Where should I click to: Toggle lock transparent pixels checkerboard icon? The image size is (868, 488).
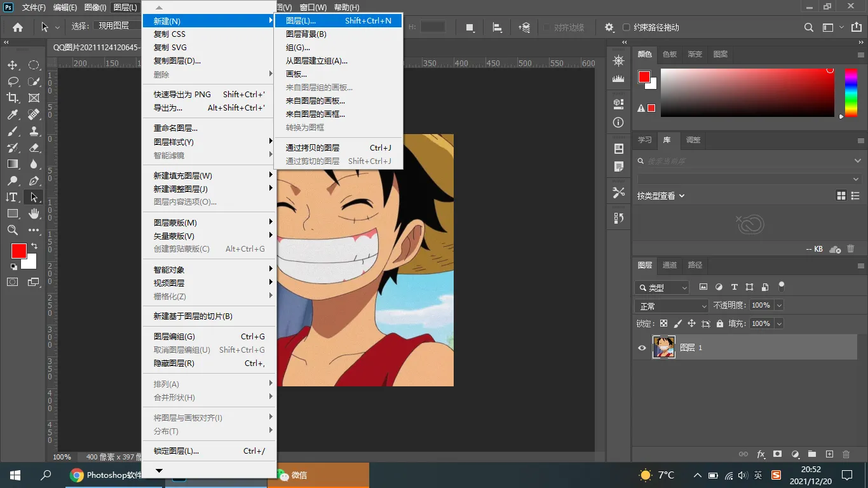pyautogui.click(x=664, y=323)
